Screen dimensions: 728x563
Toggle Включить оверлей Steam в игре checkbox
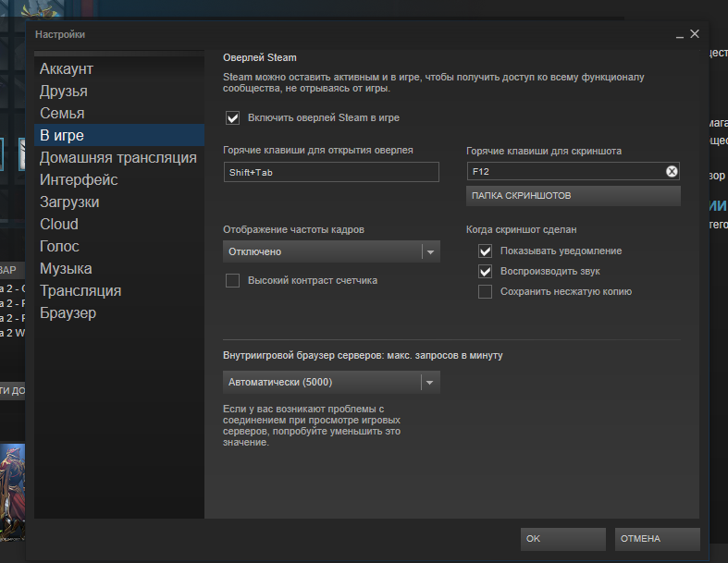point(232,118)
